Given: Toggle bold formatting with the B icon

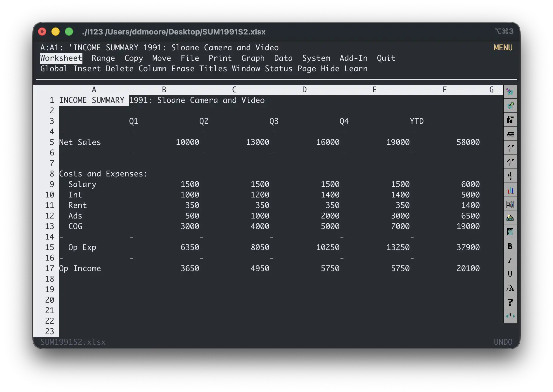Looking at the screenshot, I should [x=510, y=246].
